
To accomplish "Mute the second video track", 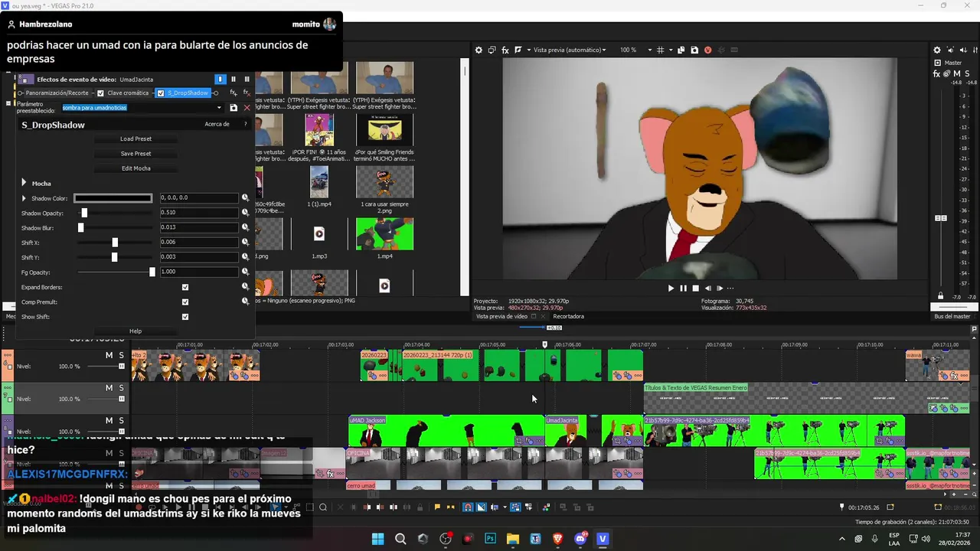I will coord(109,388).
